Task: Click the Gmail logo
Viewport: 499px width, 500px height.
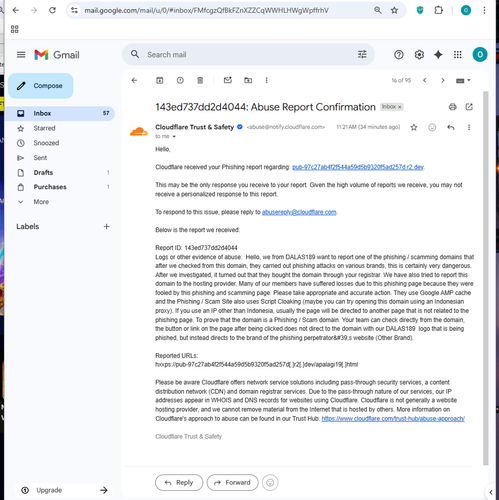Action: tap(57, 55)
